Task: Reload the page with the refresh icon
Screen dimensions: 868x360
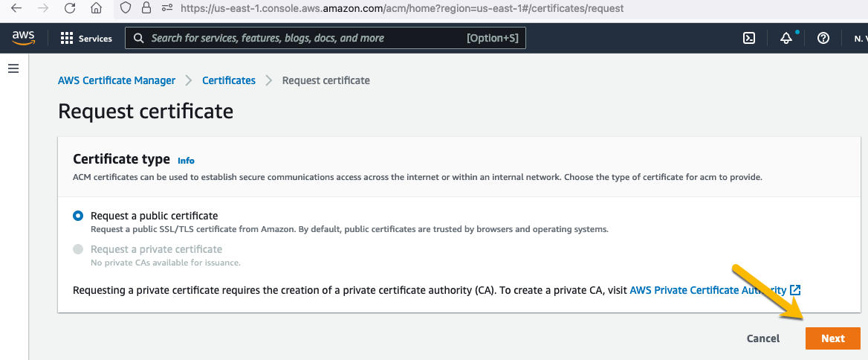Action: click(x=70, y=8)
